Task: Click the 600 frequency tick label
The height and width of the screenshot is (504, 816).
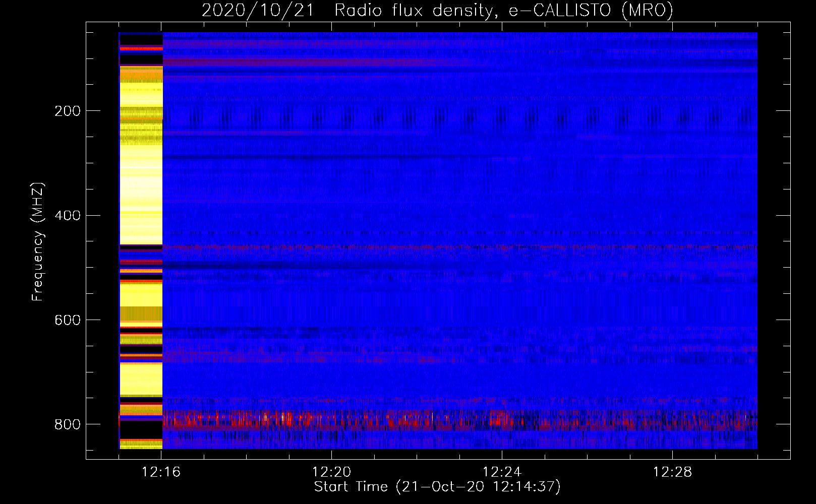Action: [68, 321]
